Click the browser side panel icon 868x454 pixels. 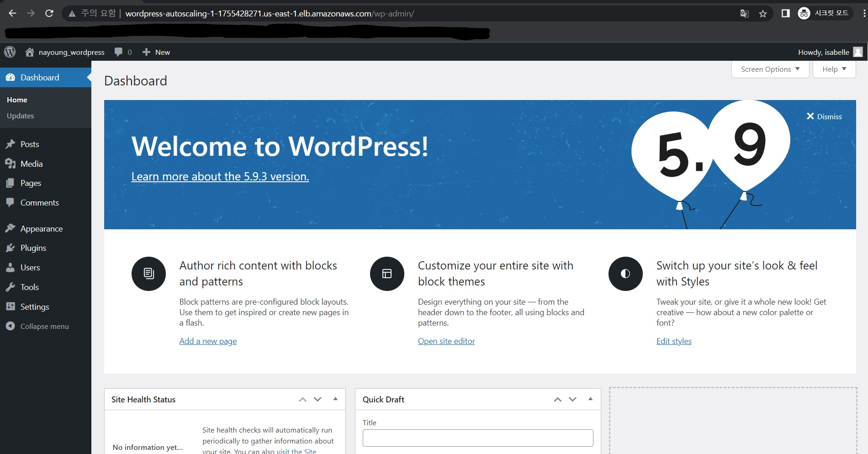[x=786, y=14]
